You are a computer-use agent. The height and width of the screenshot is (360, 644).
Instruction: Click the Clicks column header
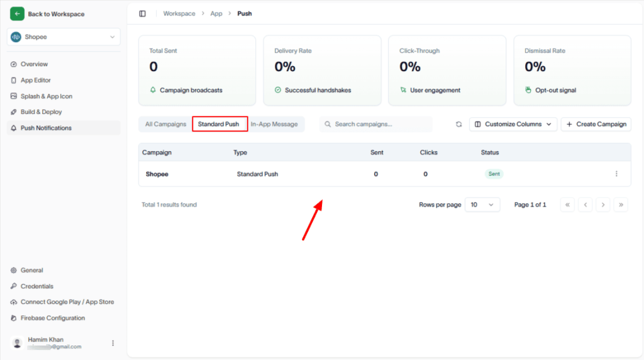click(428, 152)
